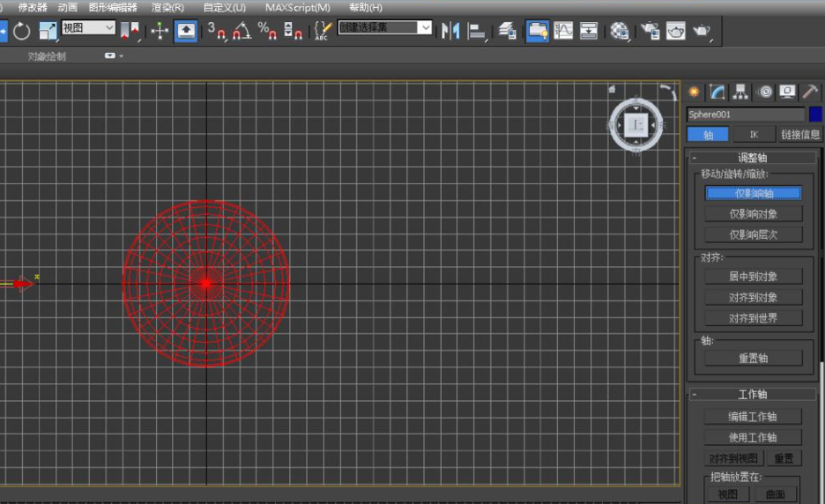825x504 pixels.
Task: Open the Material Editor icon
Action: tap(620, 31)
